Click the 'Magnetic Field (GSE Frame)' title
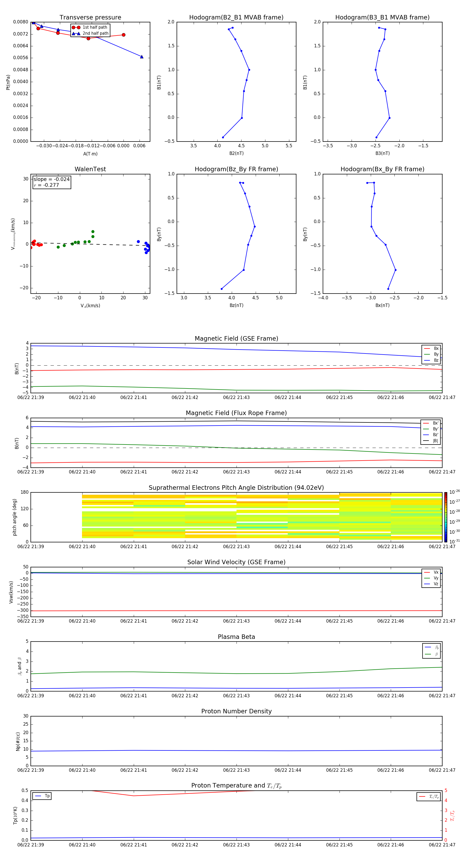The width and height of the screenshot is (473, 868). [x=236, y=339]
